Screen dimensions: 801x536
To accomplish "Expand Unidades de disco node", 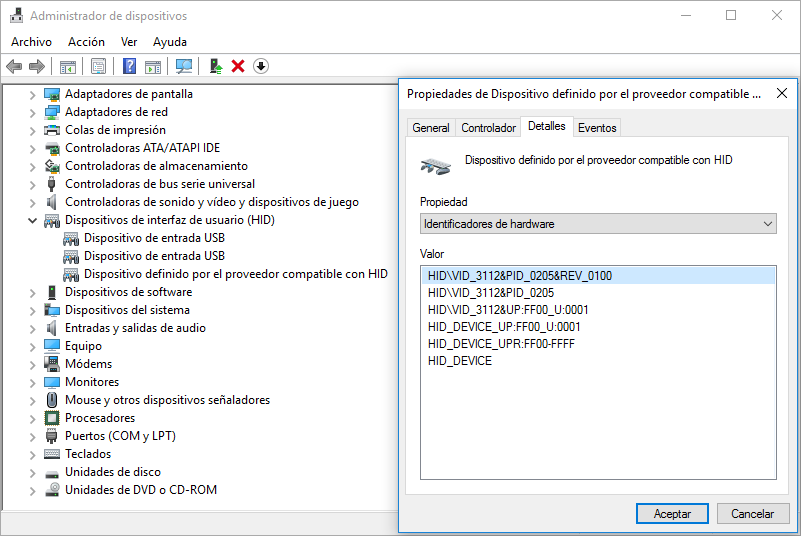I will point(32,472).
